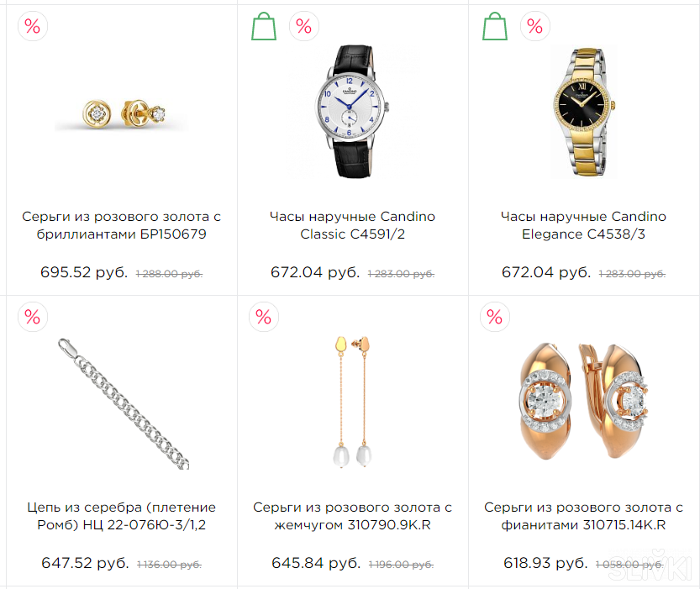Viewport: 700px width, 589px height.
Task: Open the Candino Classic black strap watch image
Action: point(353,112)
